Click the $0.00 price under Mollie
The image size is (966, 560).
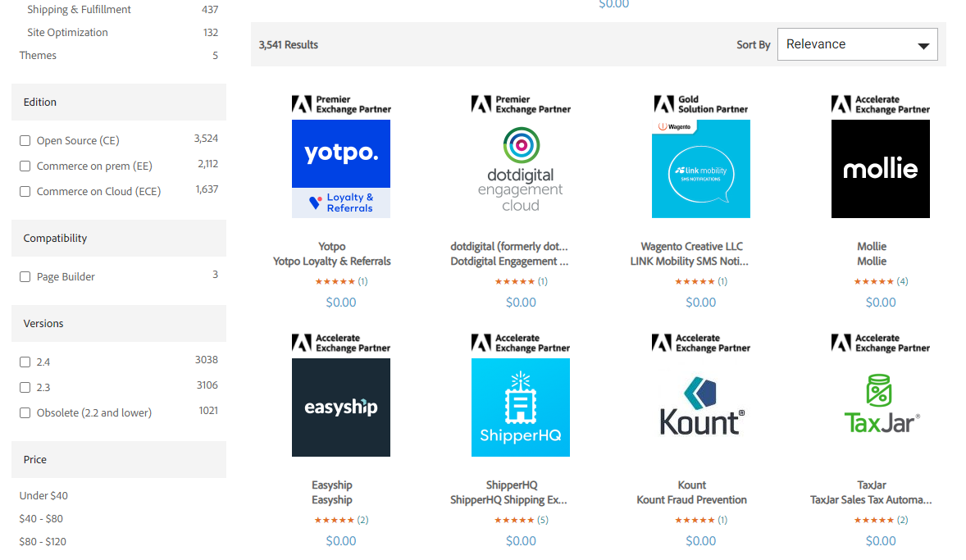click(881, 303)
